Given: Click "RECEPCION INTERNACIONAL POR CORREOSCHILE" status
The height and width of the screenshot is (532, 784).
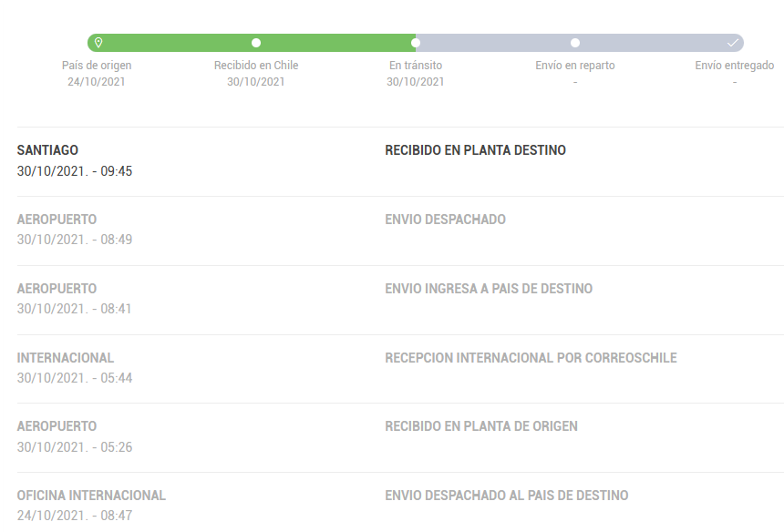Looking at the screenshot, I should (x=531, y=358).
